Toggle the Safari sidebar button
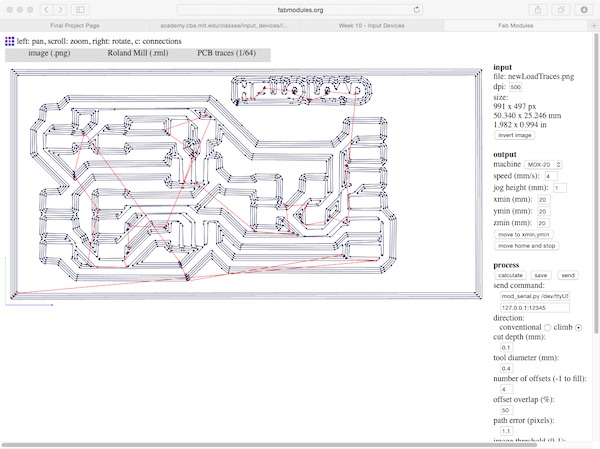The height and width of the screenshot is (449, 600). pyautogui.click(x=80, y=10)
